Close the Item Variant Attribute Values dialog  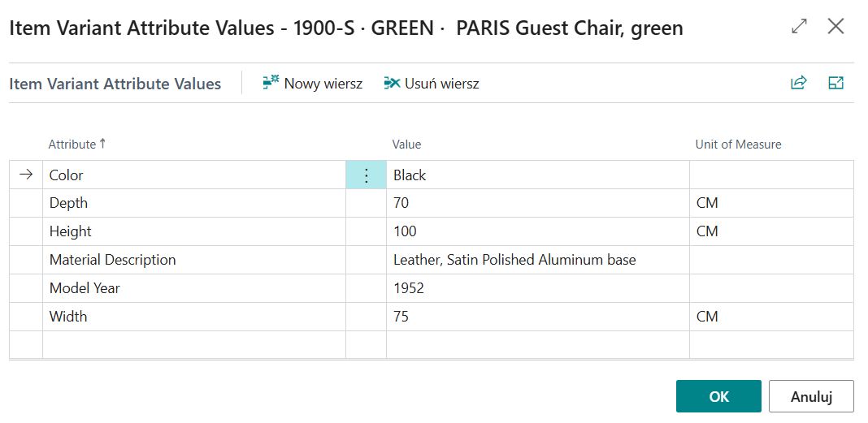click(x=835, y=27)
